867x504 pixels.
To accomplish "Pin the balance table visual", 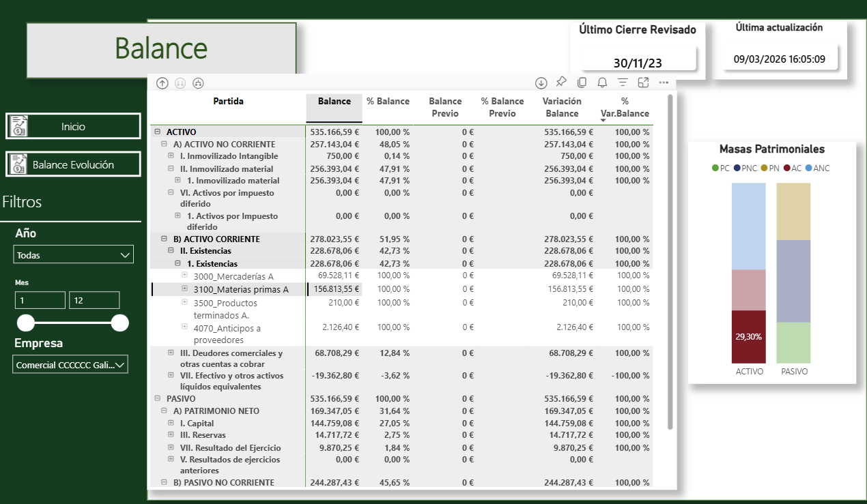I will [x=561, y=82].
